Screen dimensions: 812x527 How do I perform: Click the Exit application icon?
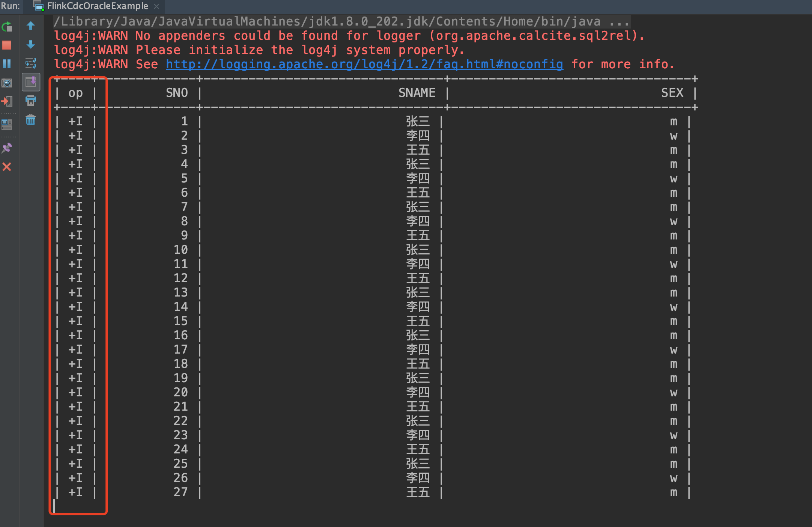pos(7,101)
